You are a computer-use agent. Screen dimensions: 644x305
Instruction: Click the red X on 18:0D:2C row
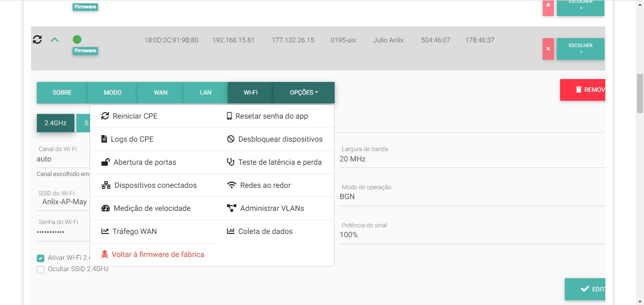[x=548, y=49]
